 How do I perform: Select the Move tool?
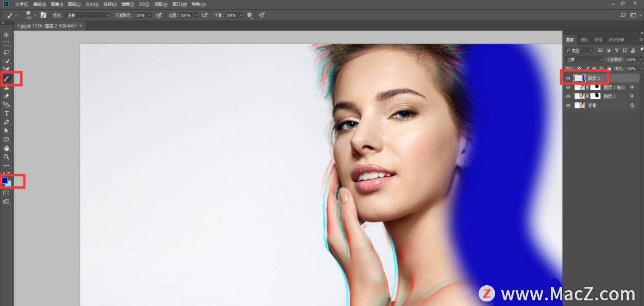(6, 35)
